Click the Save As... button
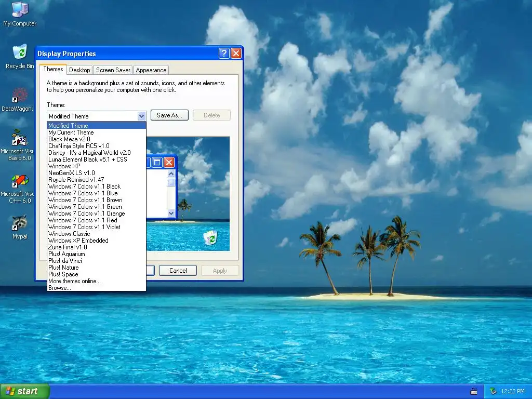532x399 pixels. pos(169,115)
